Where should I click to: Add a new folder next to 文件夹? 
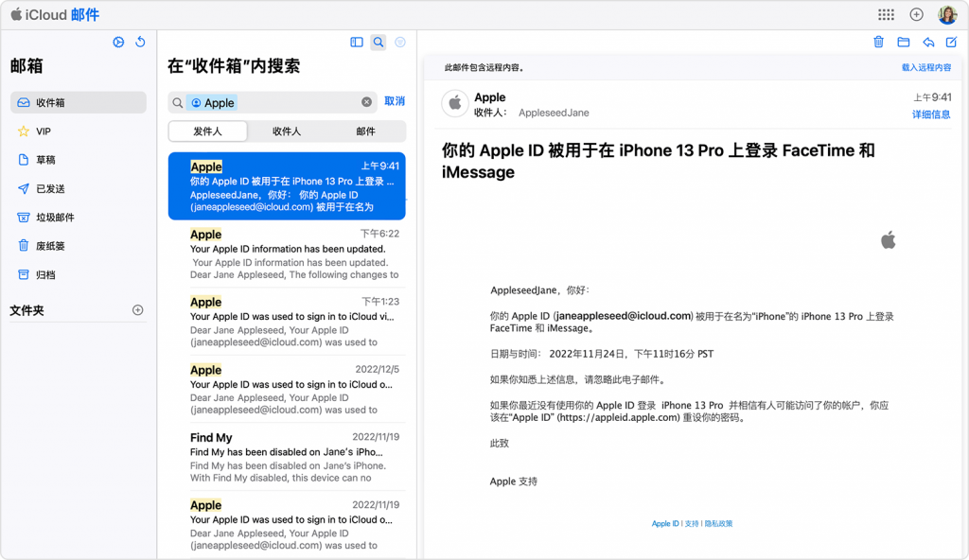point(138,310)
